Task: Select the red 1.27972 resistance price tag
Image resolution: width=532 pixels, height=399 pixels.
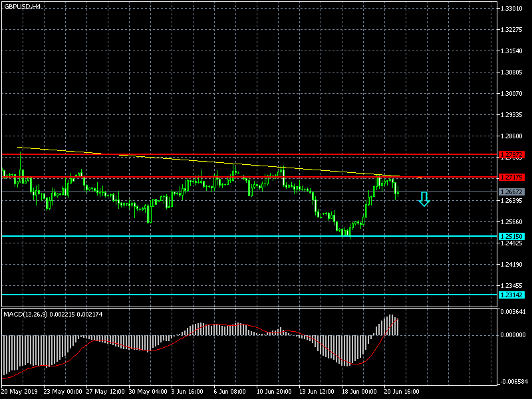Action: (511, 155)
